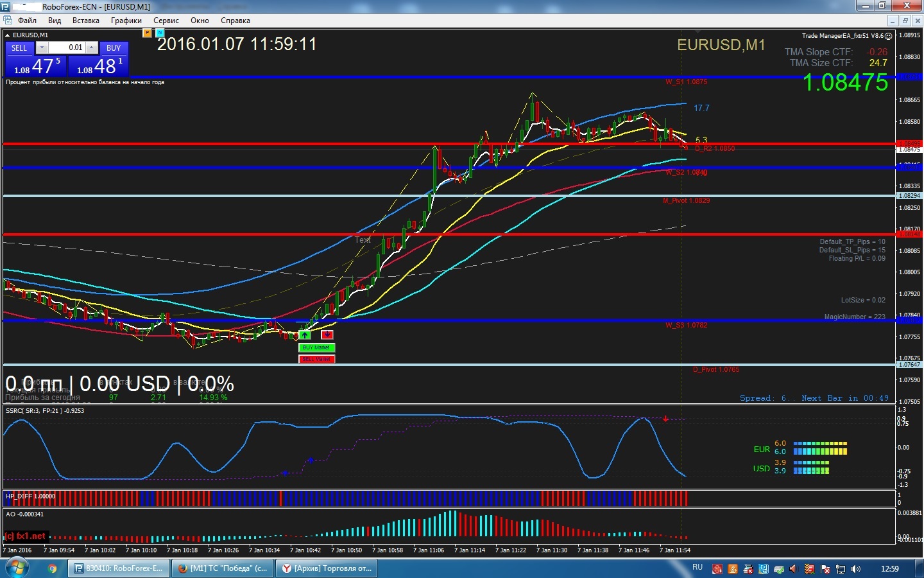Click the volume speaker tray icon
924x578 pixels.
855,569
